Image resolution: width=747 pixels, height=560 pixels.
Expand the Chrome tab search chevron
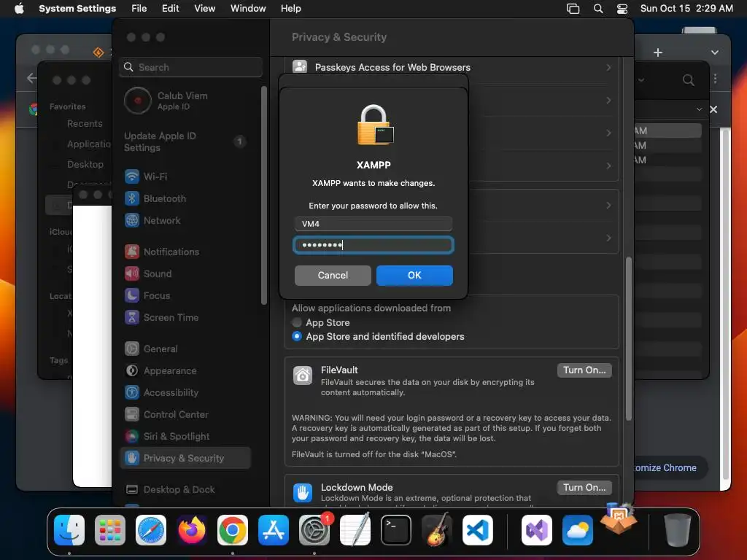(715, 52)
